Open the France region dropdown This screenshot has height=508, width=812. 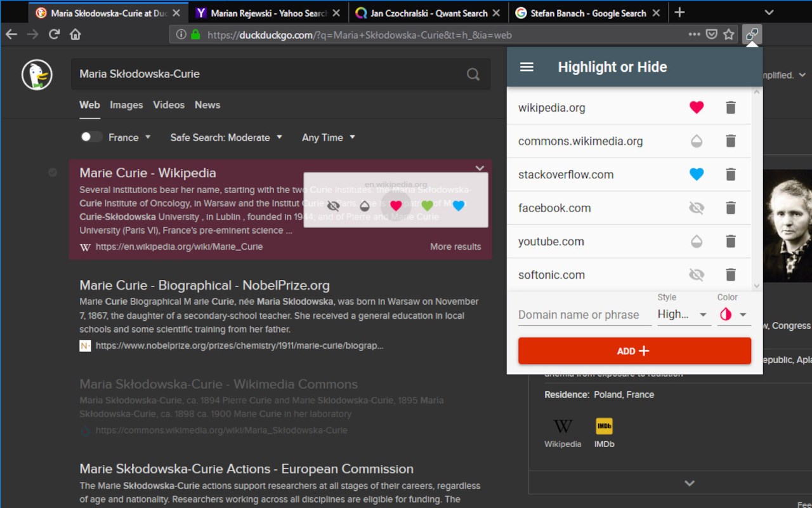pos(130,137)
